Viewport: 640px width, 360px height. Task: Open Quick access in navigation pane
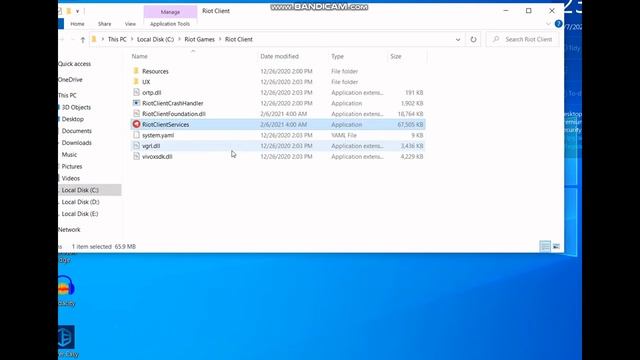tap(74, 64)
